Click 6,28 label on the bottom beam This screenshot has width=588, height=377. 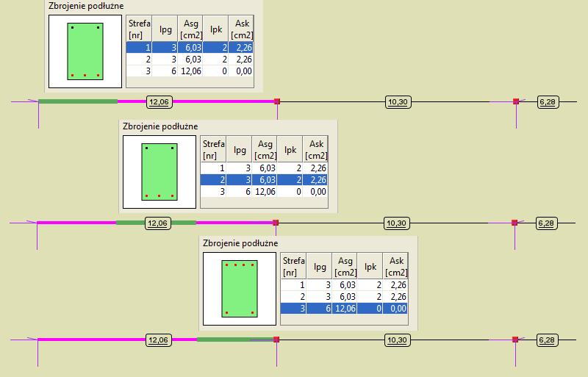[x=547, y=340]
